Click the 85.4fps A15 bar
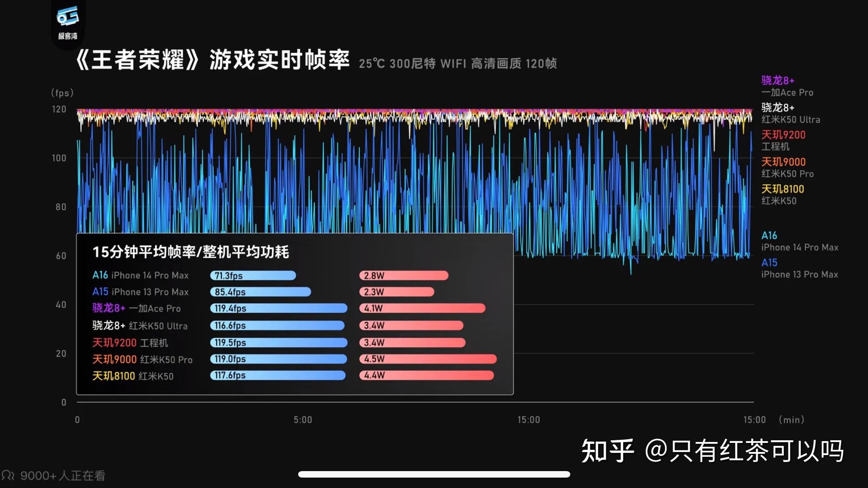This screenshot has width=868, height=488. 260,292
